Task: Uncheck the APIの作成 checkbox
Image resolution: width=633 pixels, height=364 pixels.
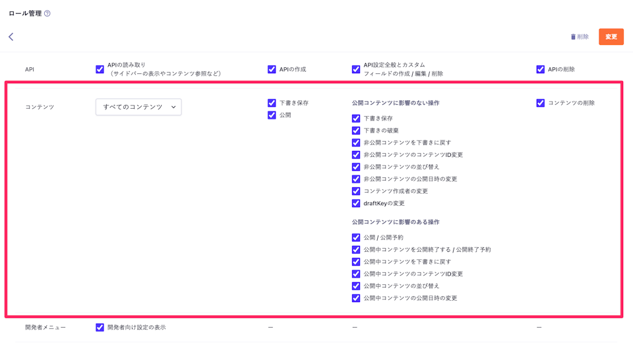Action: 272,69
